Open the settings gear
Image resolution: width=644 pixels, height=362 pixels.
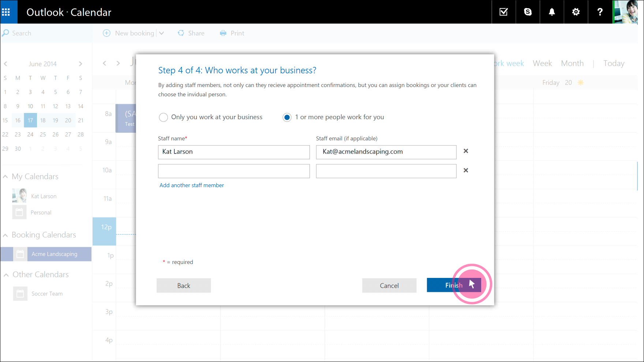576,12
